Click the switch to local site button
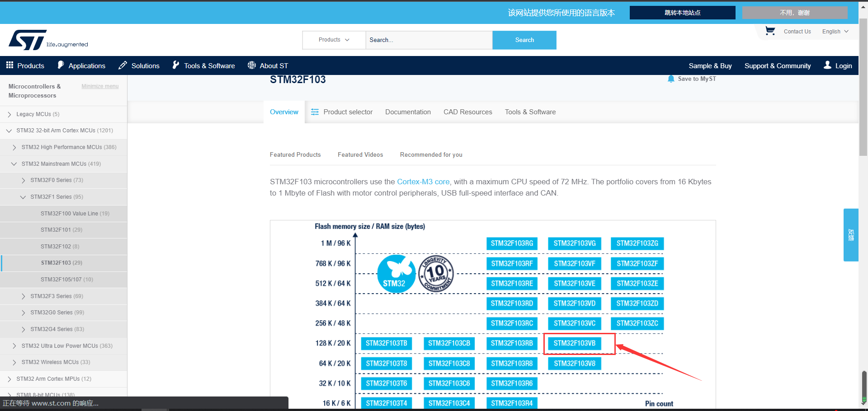This screenshot has height=411, width=868. [683, 13]
